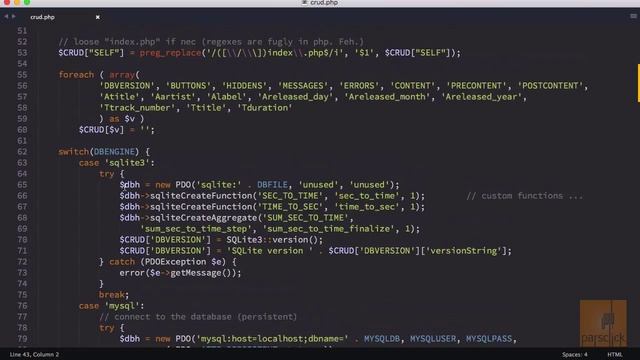Click getMessage() call on line 73
The image size is (640, 360).
[x=201, y=273]
